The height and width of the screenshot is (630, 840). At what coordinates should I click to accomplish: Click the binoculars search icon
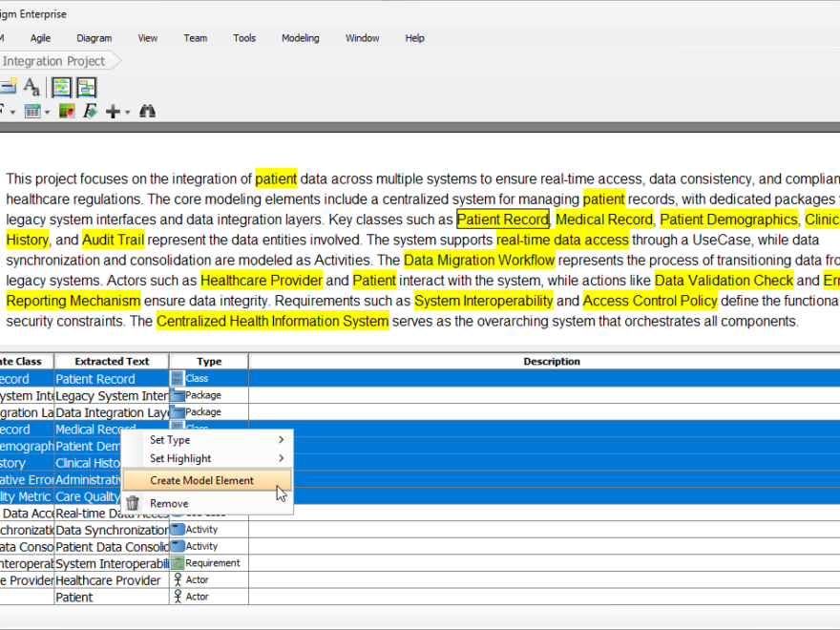pyautogui.click(x=147, y=112)
